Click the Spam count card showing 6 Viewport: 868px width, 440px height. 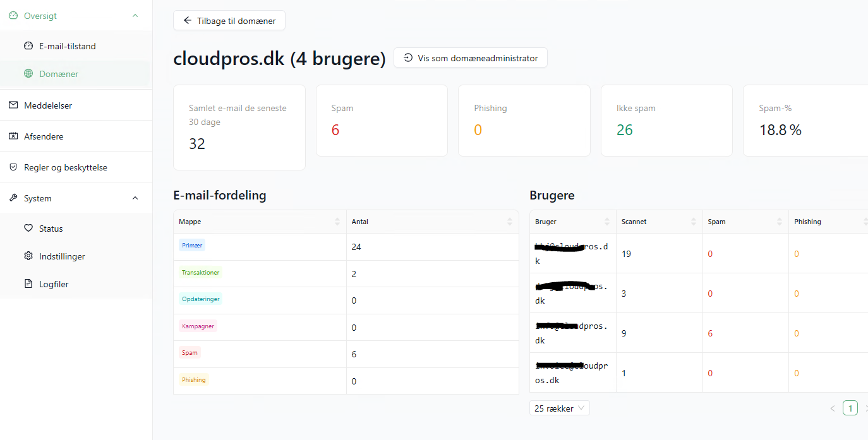point(382,121)
